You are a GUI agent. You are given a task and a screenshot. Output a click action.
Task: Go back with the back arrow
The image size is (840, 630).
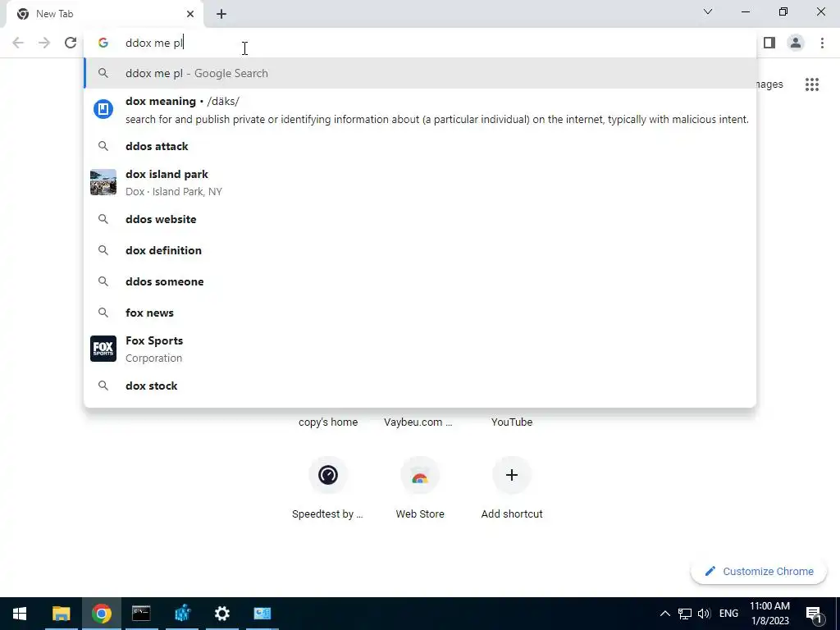click(x=18, y=43)
